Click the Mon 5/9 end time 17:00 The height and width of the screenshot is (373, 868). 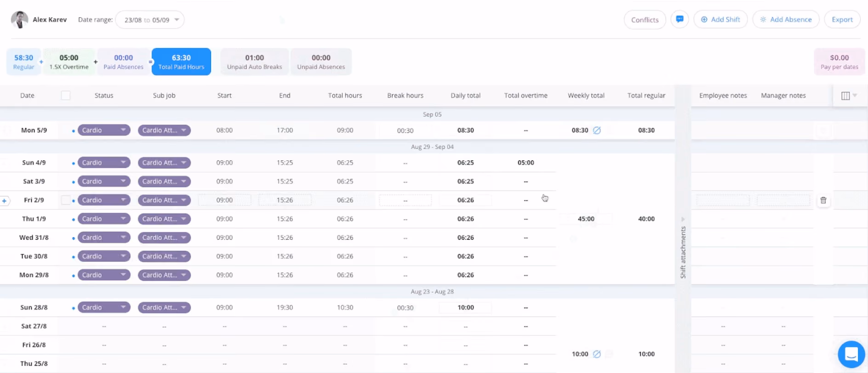[285, 130]
